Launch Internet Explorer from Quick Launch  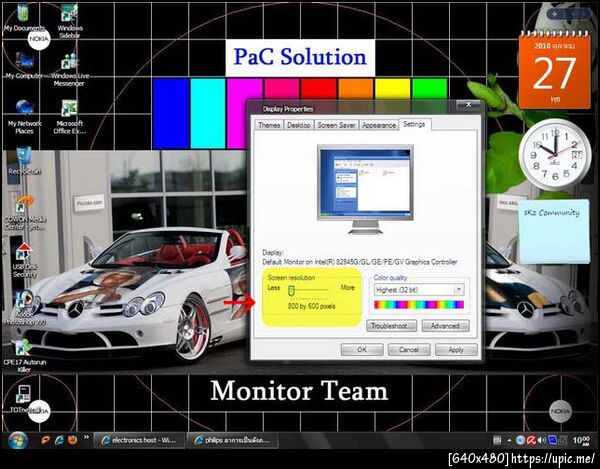(59, 440)
